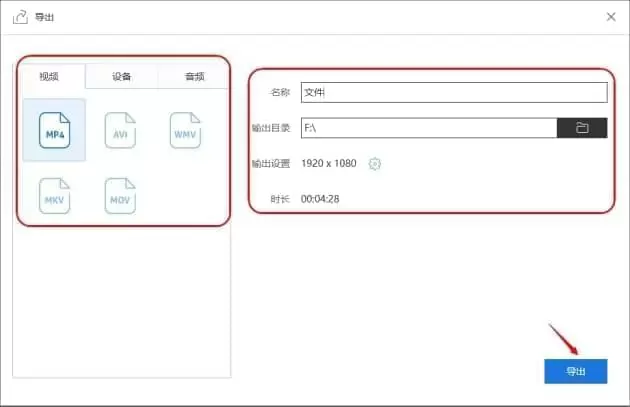Focus the 输出目录 path field
630x407 pixels.
coord(429,128)
